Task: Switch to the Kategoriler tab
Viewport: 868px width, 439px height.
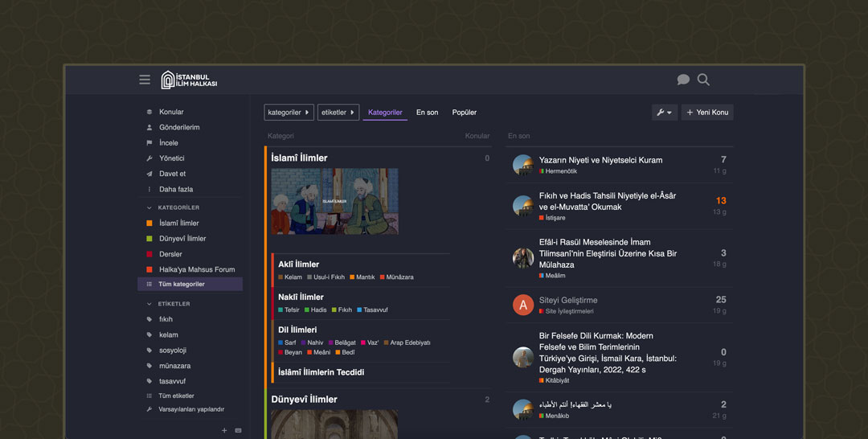Action: tap(385, 113)
